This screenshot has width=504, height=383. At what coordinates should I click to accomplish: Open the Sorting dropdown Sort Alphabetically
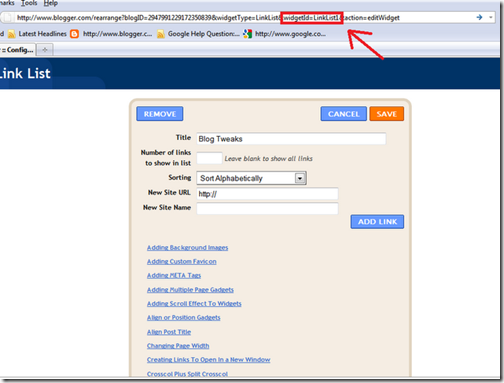[251, 178]
